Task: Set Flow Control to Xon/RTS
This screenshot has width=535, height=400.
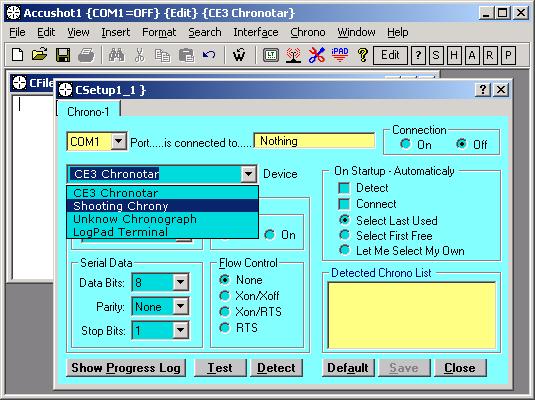Action: [x=225, y=311]
